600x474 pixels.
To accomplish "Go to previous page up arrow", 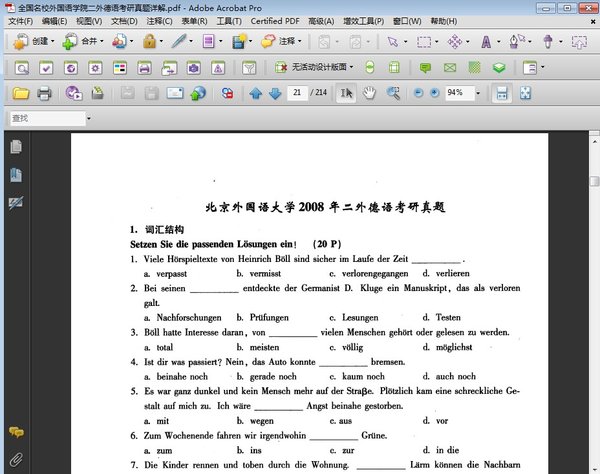I will tap(256, 93).
